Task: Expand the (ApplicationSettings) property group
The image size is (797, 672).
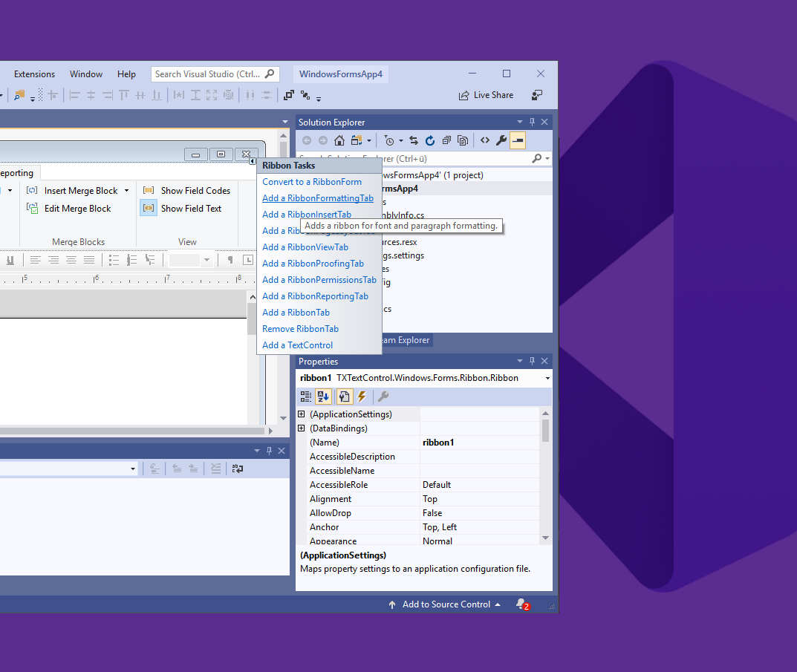Action: 302,414
